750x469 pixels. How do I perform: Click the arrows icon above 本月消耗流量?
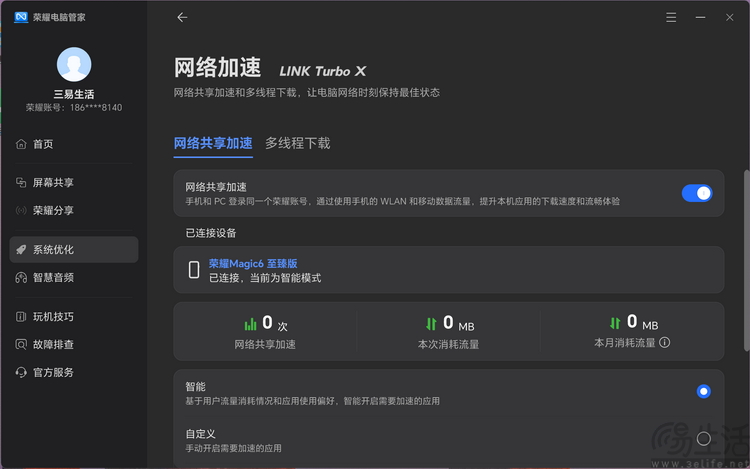(615, 323)
